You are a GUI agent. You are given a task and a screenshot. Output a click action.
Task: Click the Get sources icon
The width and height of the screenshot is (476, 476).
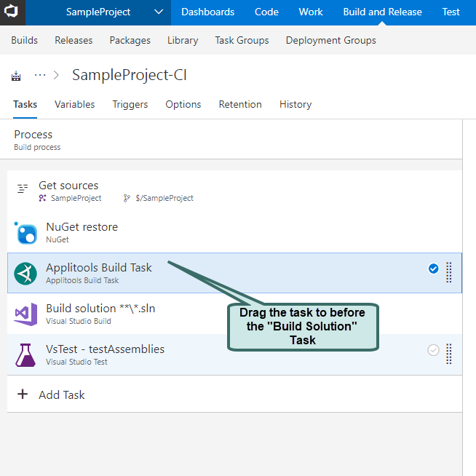point(23,188)
